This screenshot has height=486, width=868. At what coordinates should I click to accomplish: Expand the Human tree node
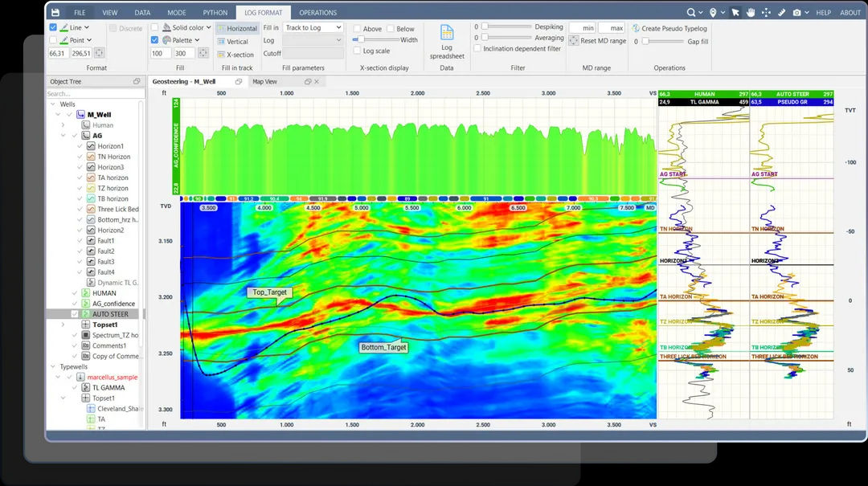(63, 125)
